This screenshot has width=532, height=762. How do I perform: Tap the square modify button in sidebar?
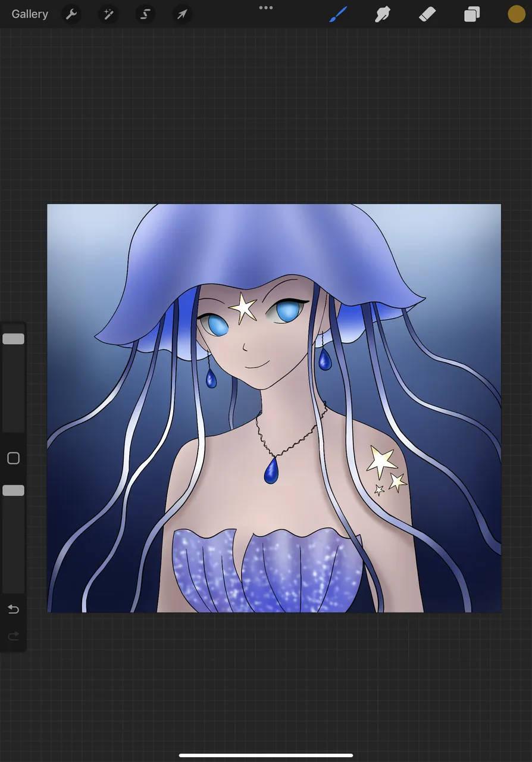pyautogui.click(x=13, y=458)
